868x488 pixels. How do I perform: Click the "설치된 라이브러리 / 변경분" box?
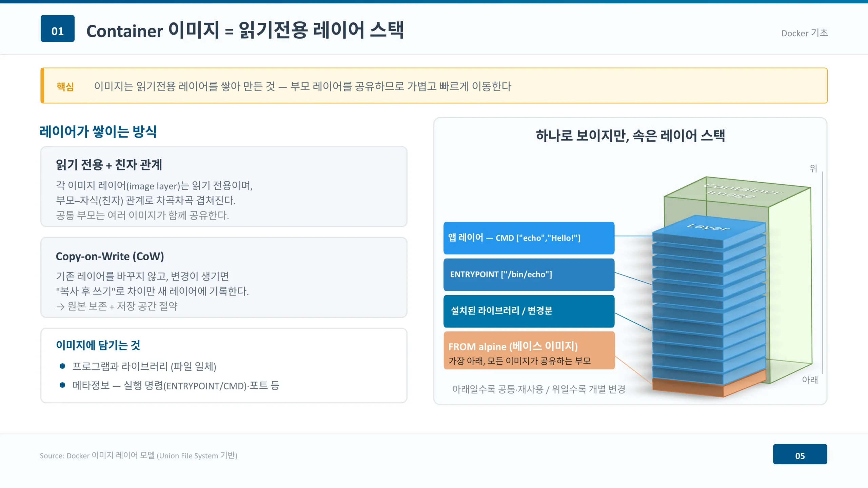pyautogui.click(x=529, y=311)
